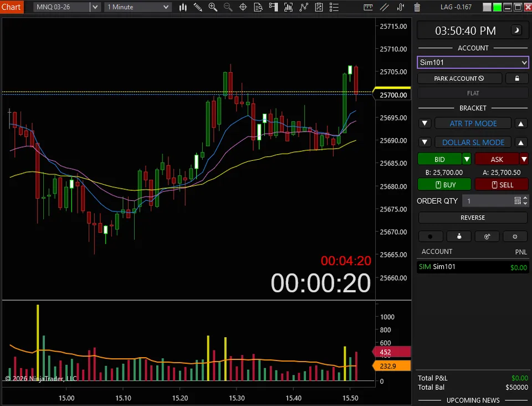Click the Chart tab label
The height and width of the screenshot is (406, 532).
pyautogui.click(x=12, y=7)
